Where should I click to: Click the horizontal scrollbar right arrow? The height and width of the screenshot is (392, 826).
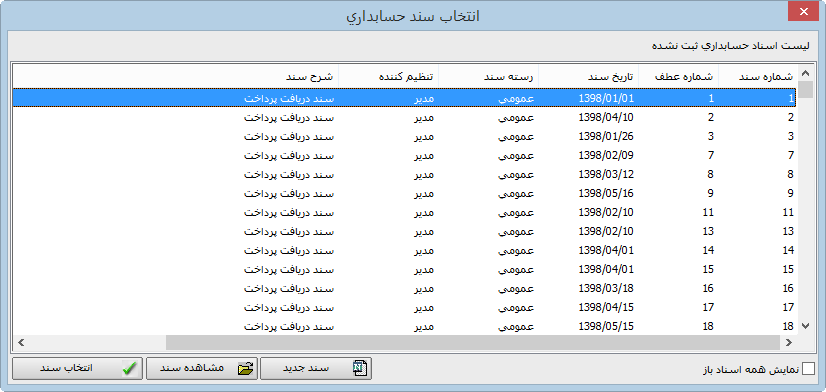tap(789, 342)
